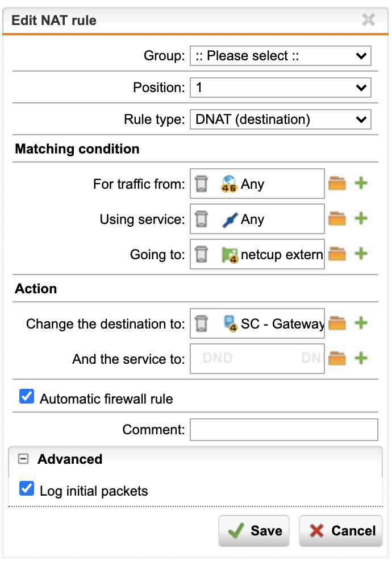Viewport: 392px width, 565px height.
Task: Change Rule type DNAT dropdown
Action: (281, 119)
